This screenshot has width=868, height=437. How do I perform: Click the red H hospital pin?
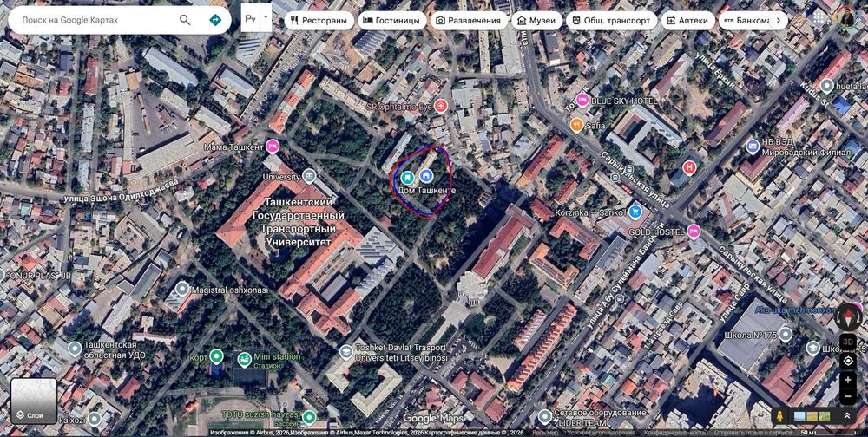tap(689, 167)
